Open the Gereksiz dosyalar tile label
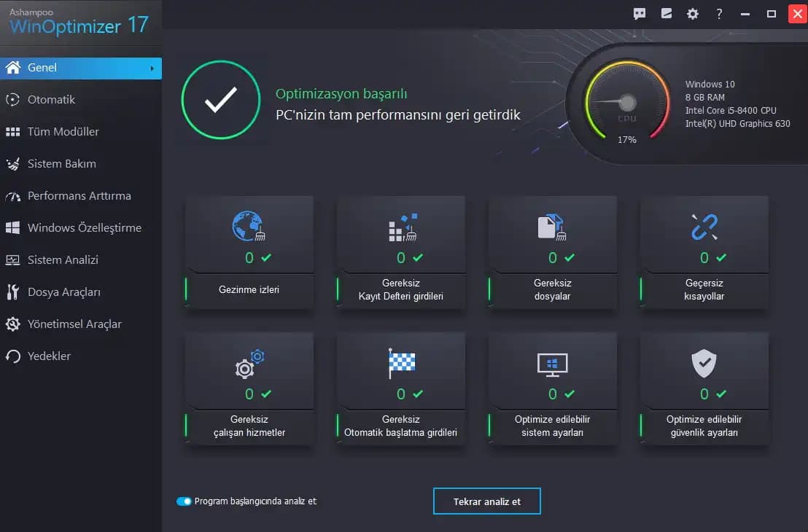Screen dimensions: 808x532 552,290
